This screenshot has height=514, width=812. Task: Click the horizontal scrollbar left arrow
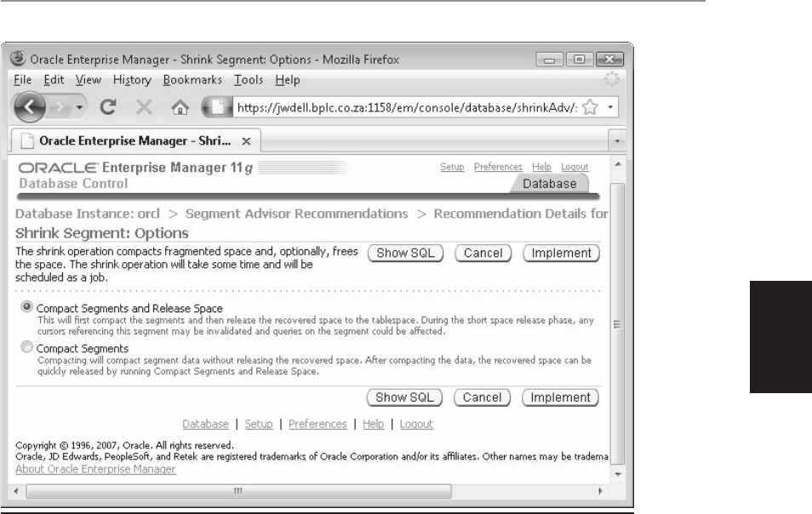16,491
